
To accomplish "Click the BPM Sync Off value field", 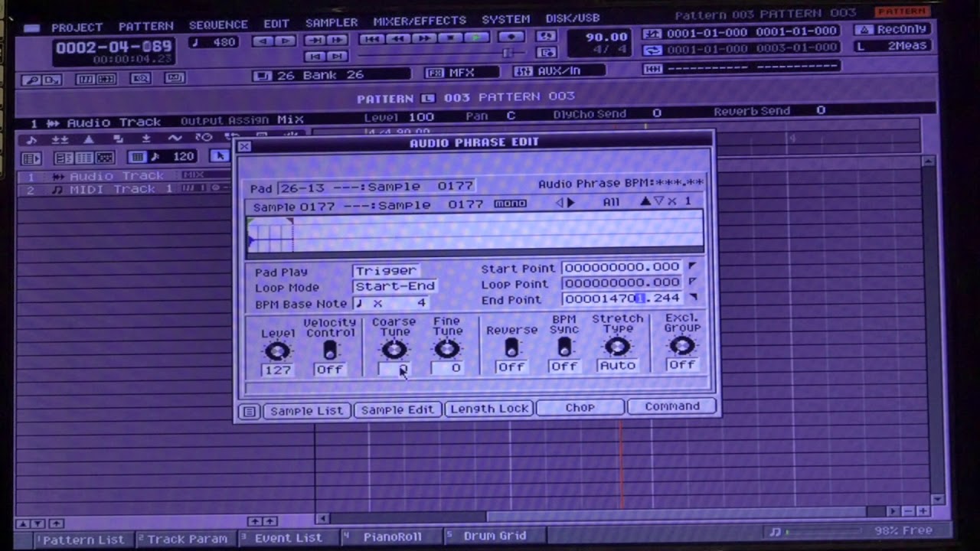I will [x=564, y=366].
